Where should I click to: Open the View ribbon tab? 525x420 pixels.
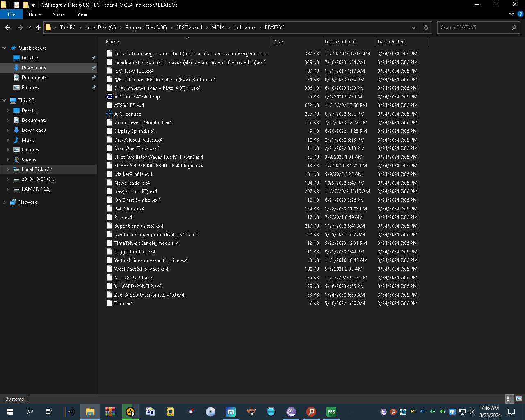82,14
